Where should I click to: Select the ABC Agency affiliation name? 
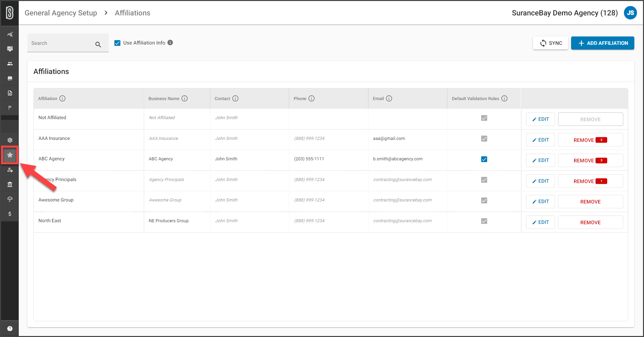pos(51,159)
